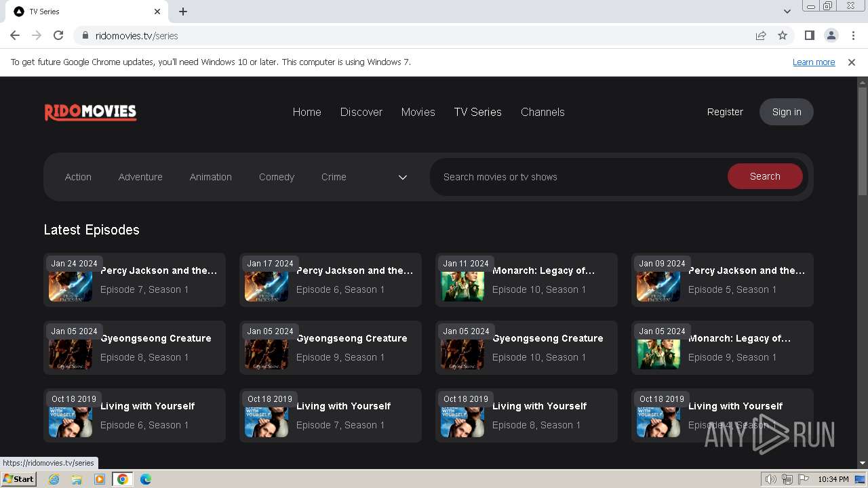Click the red Search button

(x=765, y=176)
